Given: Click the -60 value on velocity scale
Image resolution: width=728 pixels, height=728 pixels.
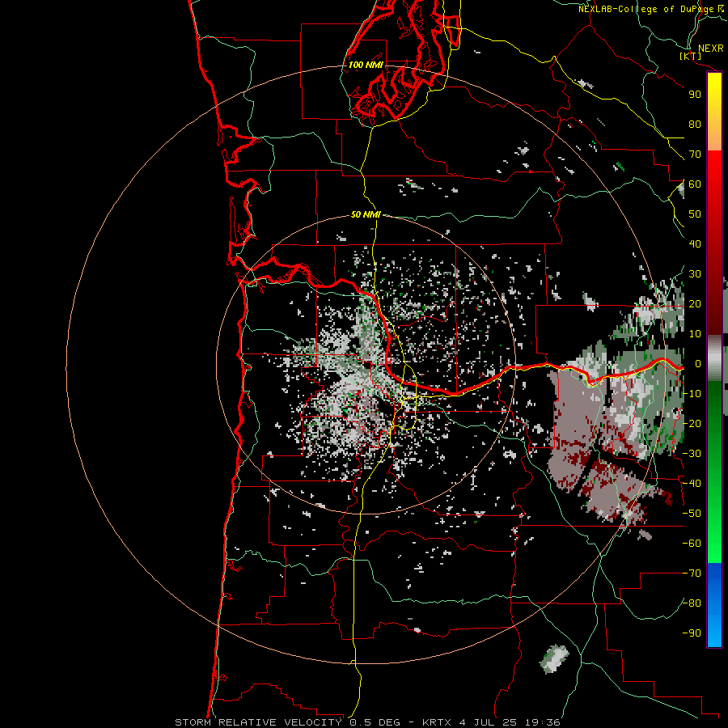Looking at the screenshot, I should (692, 544).
